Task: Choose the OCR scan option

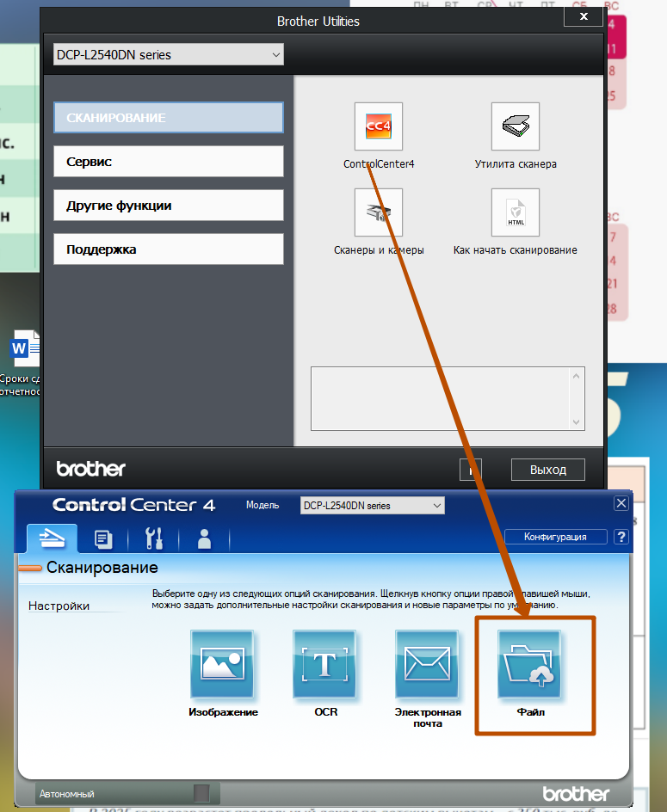Action: (324, 664)
